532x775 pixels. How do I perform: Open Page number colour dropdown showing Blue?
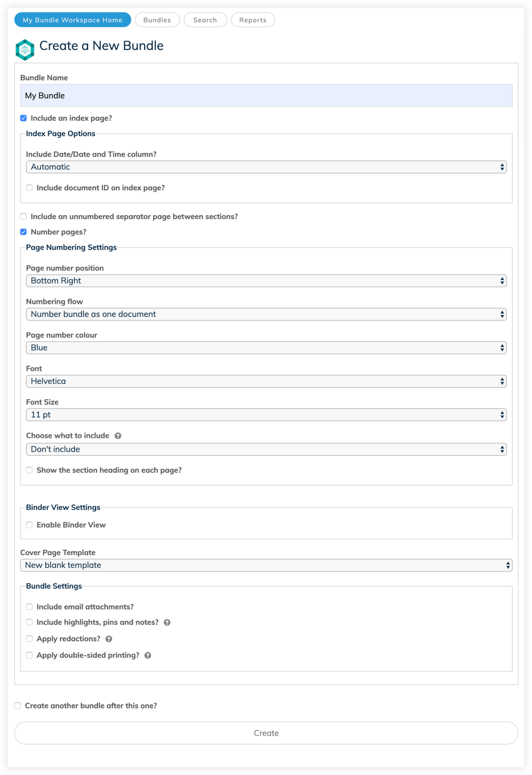pos(266,348)
